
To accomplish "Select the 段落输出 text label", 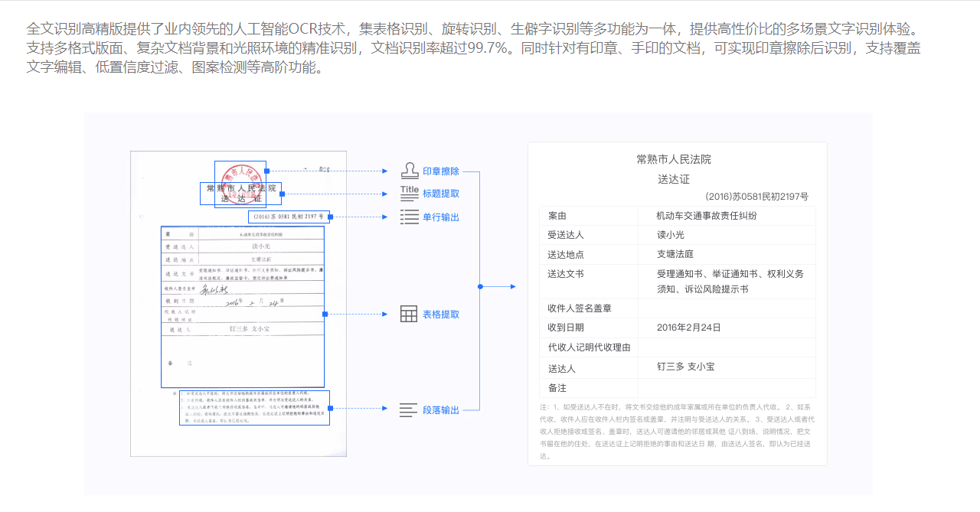I will click(x=441, y=410).
